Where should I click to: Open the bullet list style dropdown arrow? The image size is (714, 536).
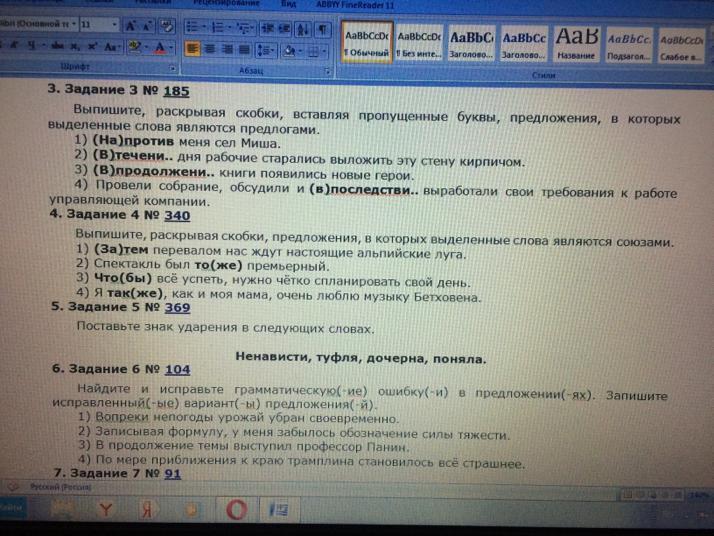pos(204,27)
